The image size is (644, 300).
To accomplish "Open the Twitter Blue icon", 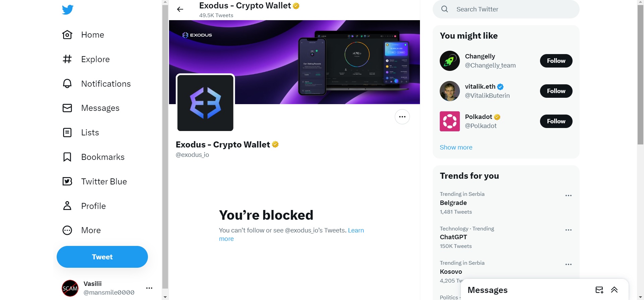I will [x=67, y=181].
